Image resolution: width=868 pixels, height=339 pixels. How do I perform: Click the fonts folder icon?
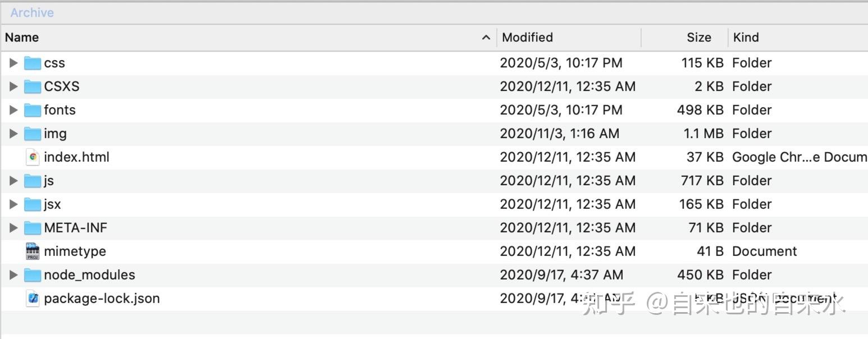(33, 110)
